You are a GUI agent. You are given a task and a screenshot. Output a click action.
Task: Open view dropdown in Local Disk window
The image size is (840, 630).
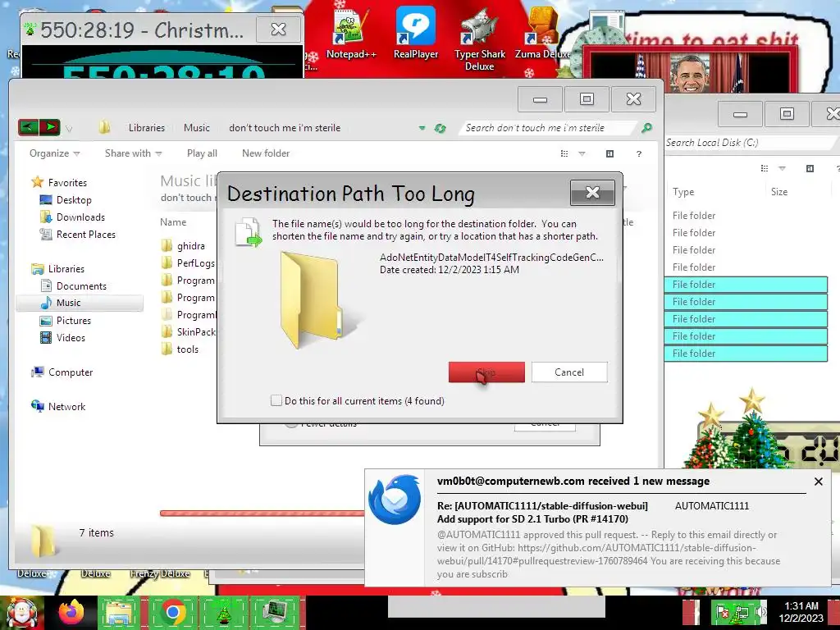[782, 168]
